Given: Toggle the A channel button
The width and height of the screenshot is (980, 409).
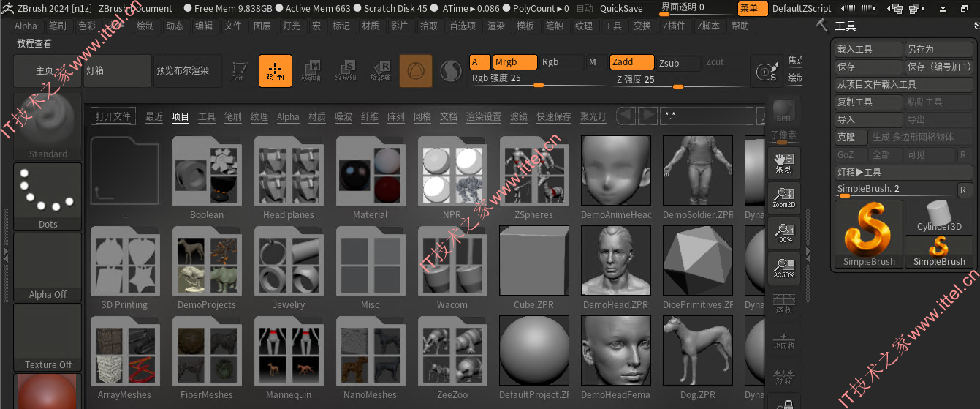Looking at the screenshot, I should 479,62.
